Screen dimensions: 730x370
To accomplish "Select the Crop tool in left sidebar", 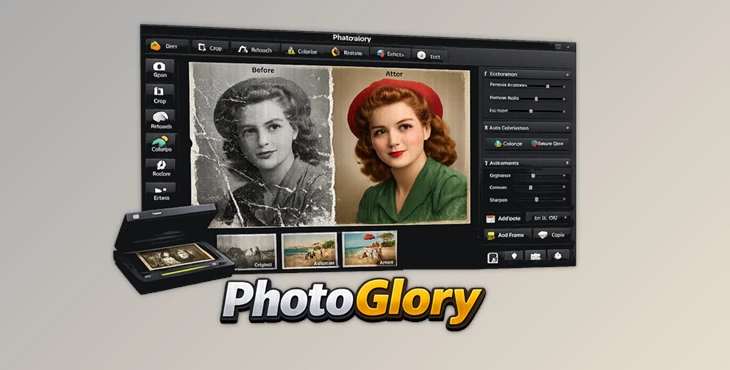I will [x=160, y=94].
